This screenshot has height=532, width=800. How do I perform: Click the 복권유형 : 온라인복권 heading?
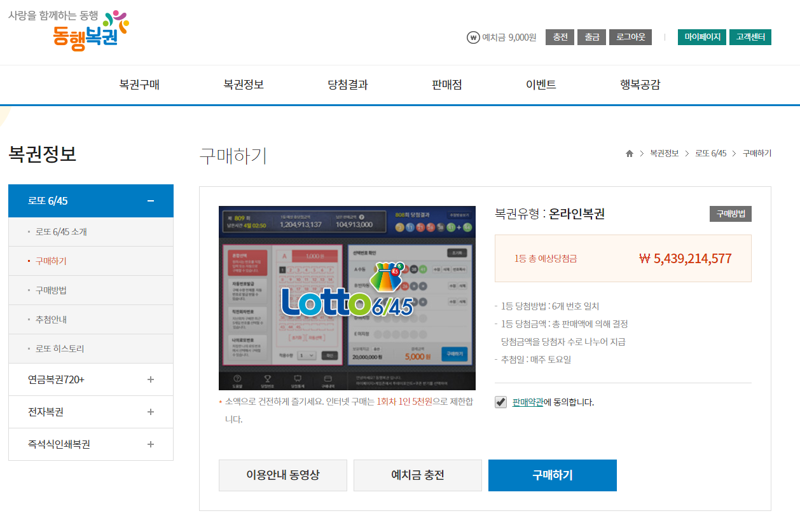click(549, 214)
